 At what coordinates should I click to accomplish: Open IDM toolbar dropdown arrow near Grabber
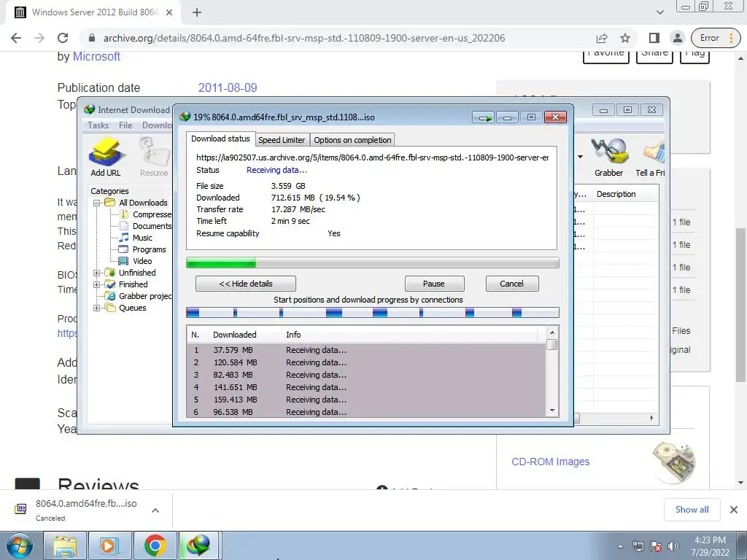click(x=580, y=157)
